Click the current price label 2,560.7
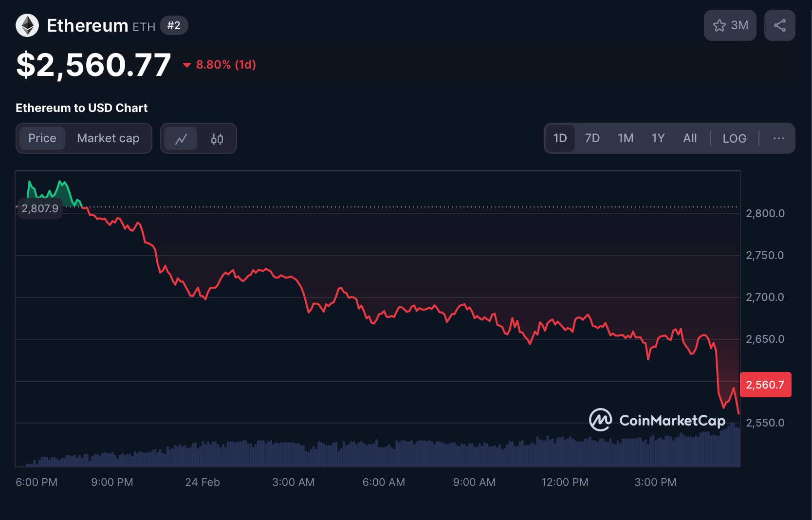Image resolution: width=812 pixels, height=520 pixels. (x=765, y=385)
